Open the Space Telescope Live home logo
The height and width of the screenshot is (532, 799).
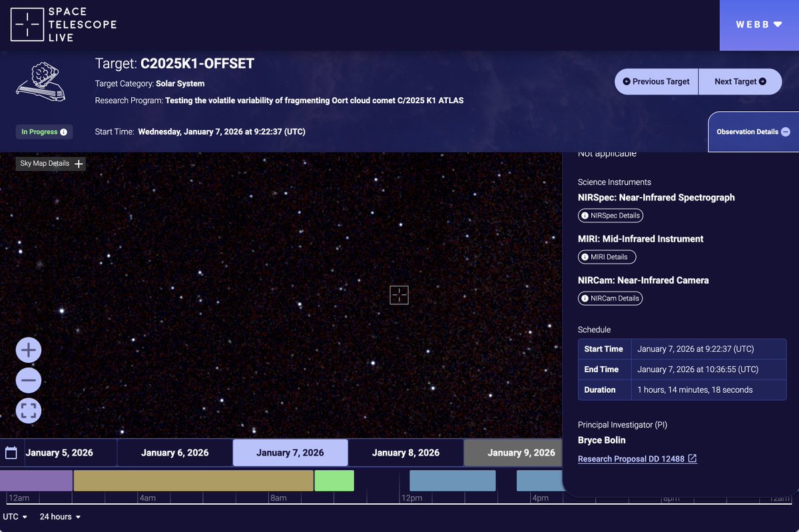(64, 25)
